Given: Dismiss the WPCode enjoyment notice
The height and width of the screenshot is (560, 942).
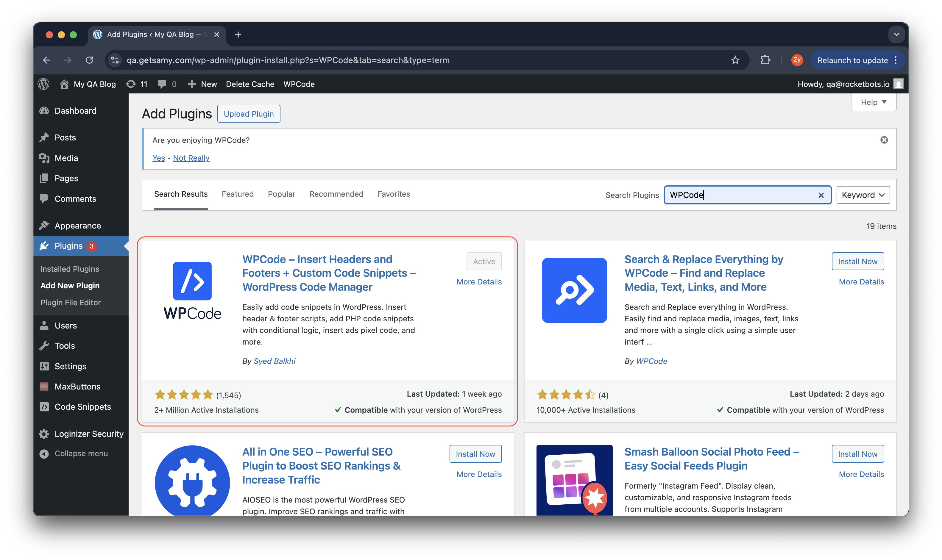Looking at the screenshot, I should [x=884, y=140].
